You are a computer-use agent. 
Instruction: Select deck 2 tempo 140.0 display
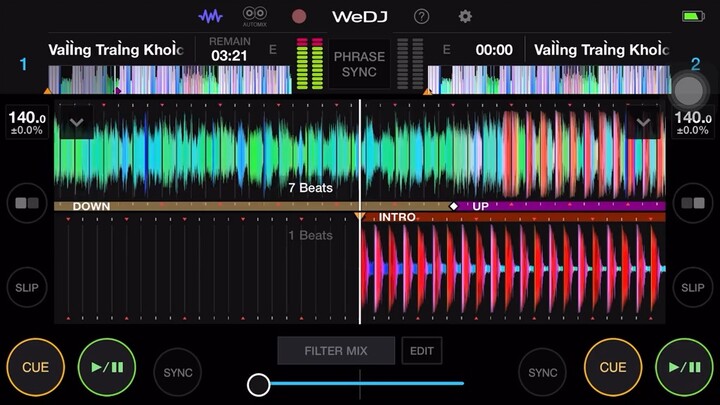click(x=693, y=122)
